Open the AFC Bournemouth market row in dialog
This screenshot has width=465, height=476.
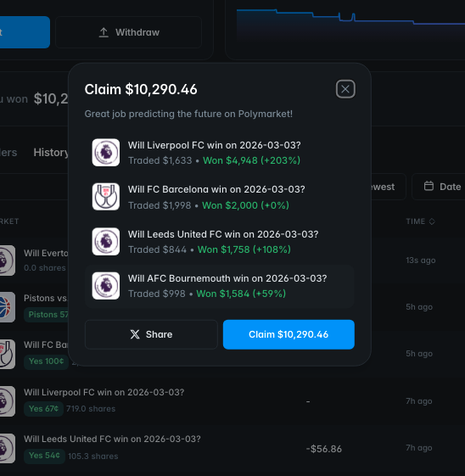(220, 286)
